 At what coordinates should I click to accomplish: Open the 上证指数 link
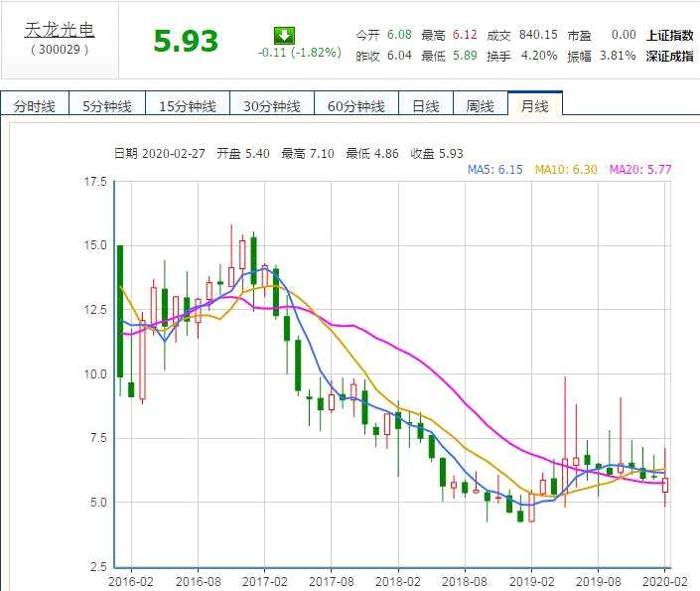point(669,35)
